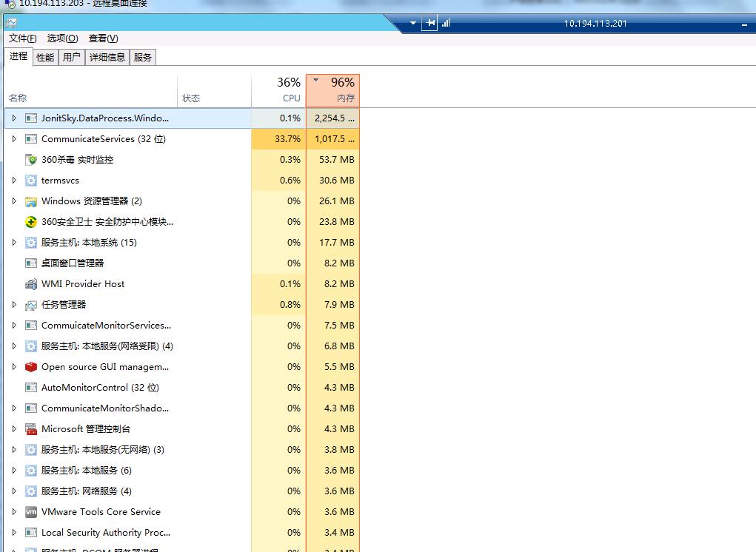Screen dimensions: 756x552
Task: Click the CommuicateMonitorServices process icon
Action: 31,325
